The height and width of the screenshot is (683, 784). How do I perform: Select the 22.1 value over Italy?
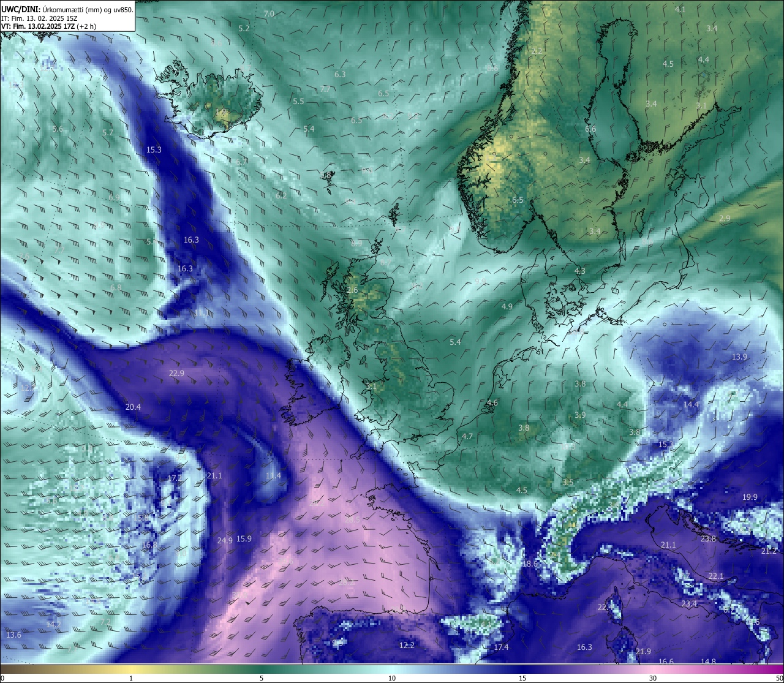(716, 576)
